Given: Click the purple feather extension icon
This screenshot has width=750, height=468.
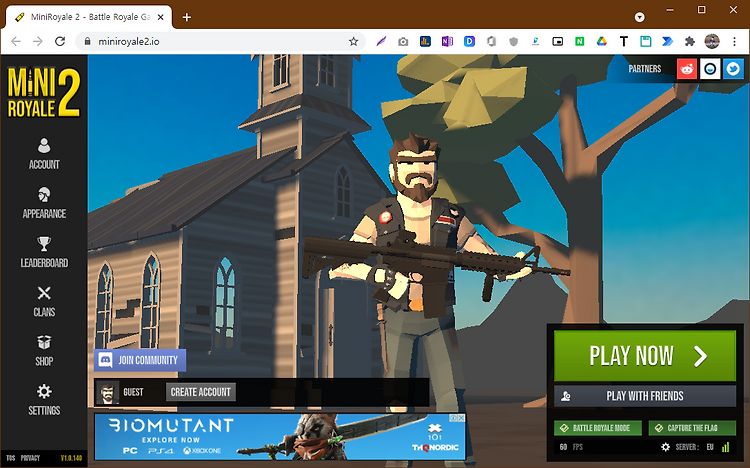Looking at the screenshot, I should coord(381,42).
